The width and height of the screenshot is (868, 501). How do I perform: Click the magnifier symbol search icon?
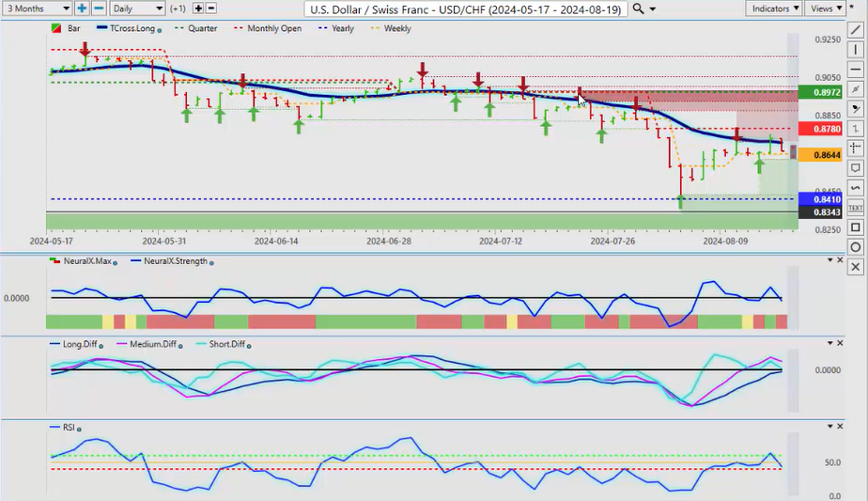pyautogui.click(x=639, y=8)
